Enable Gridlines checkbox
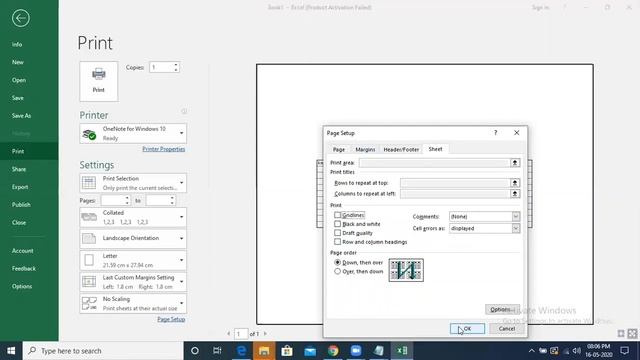 [337, 215]
